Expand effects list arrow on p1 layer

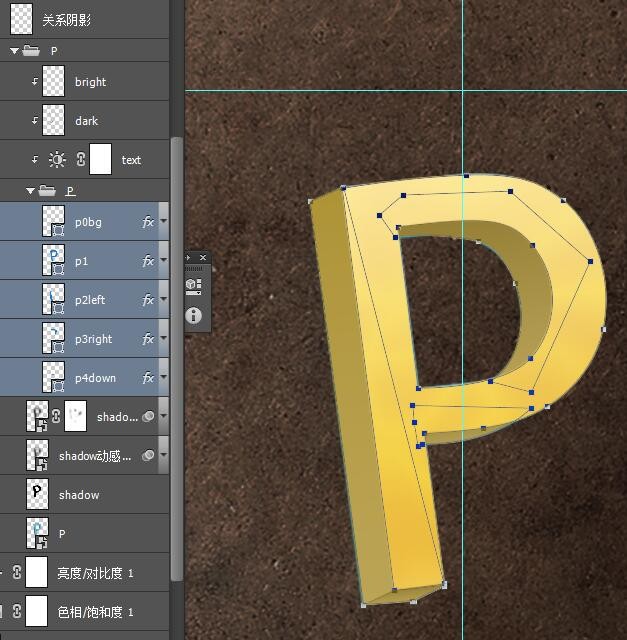[x=163, y=261]
